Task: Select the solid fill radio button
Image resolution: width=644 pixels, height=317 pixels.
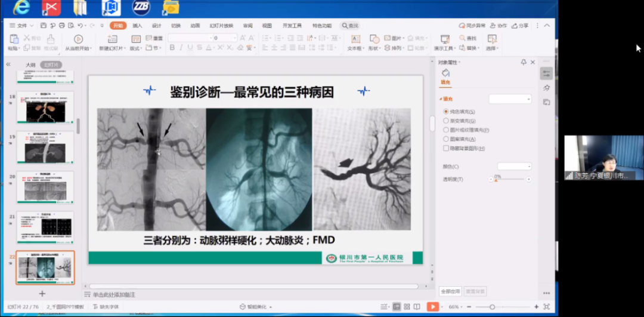Action: (x=446, y=112)
